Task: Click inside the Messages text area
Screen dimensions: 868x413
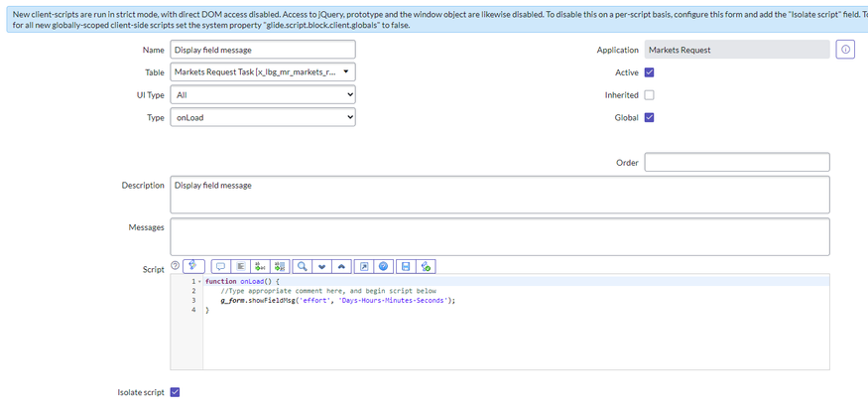Action: 499,236
